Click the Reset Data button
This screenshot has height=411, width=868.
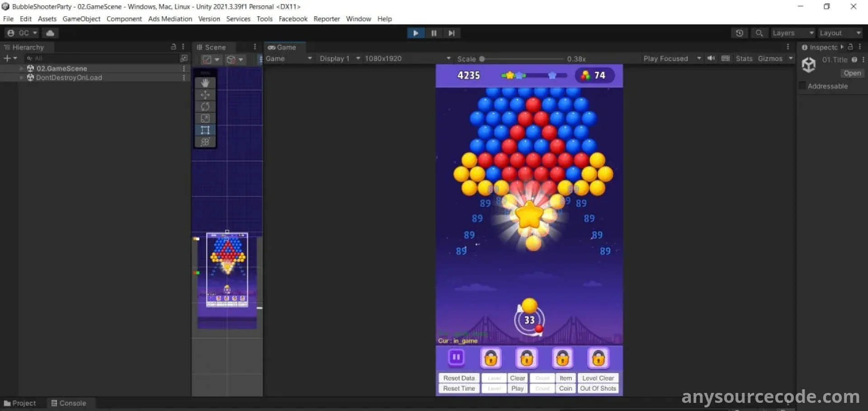click(458, 378)
